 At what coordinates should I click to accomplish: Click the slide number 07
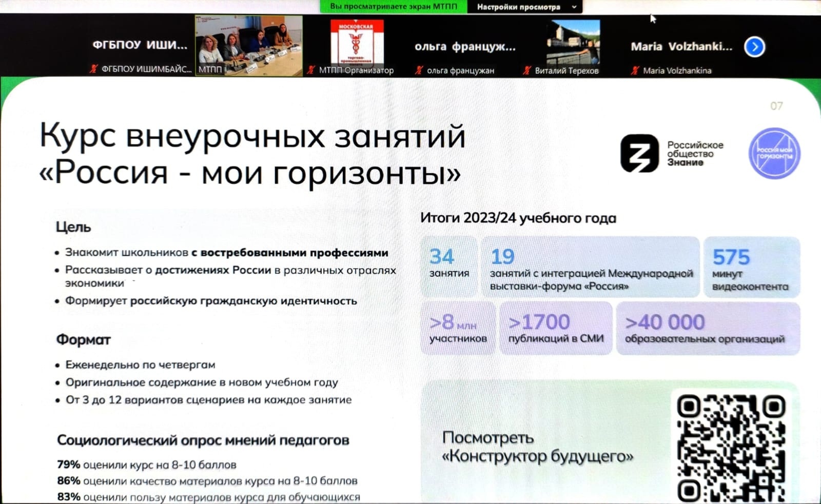[x=776, y=106]
